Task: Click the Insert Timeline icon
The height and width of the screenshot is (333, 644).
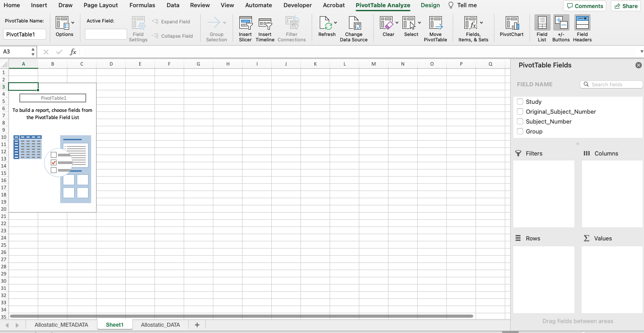Action: 265,24
